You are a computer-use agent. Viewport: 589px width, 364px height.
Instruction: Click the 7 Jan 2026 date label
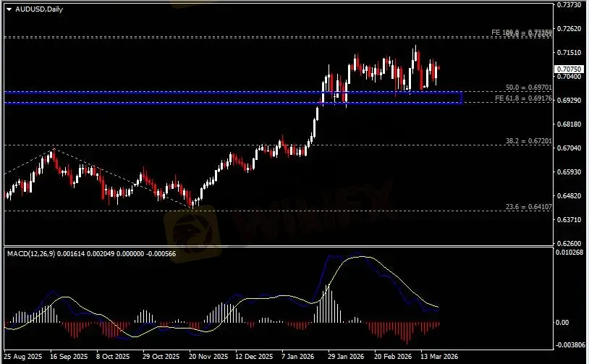click(298, 357)
